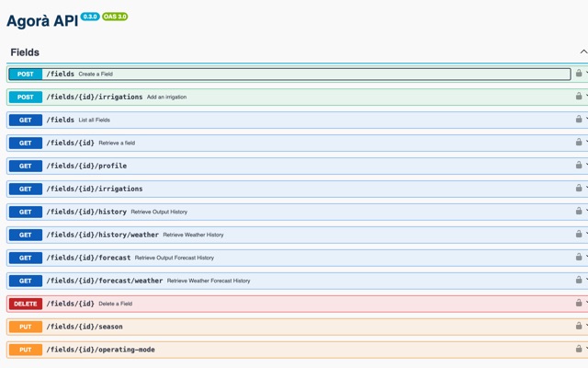588x368 pixels.
Task: Click the GET badge of /fields/{id}/irrigations
Action: pyautogui.click(x=26, y=189)
